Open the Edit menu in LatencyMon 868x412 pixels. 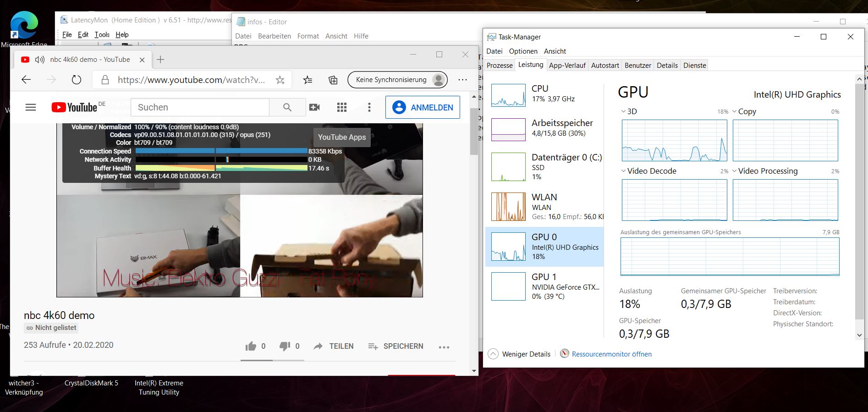(x=83, y=35)
